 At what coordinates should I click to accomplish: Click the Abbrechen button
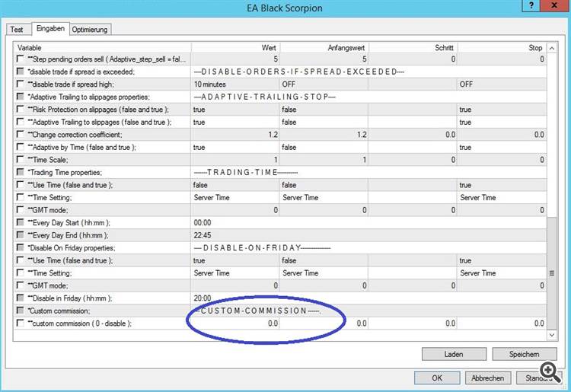tap(488, 378)
